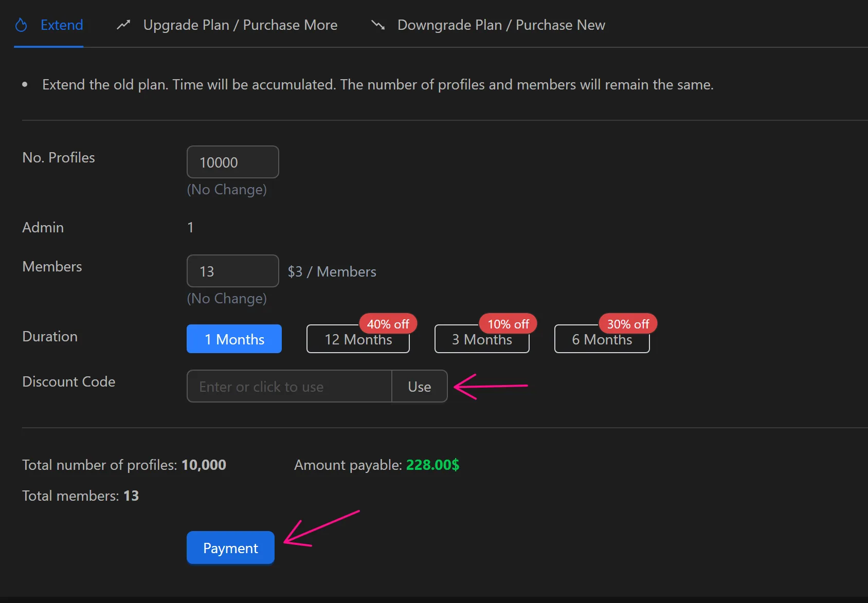
Task: Choose the 3 Months duration option
Action: point(481,339)
